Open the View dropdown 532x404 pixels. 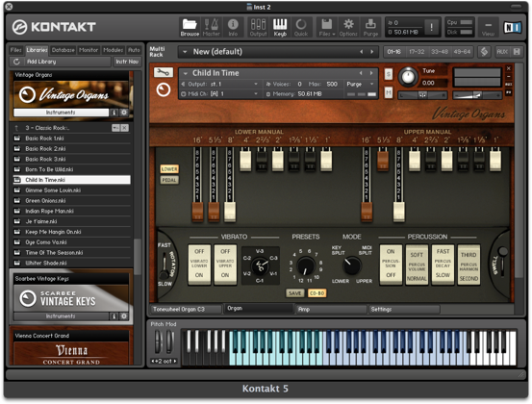pyautogui.click(x=488, y=27)
